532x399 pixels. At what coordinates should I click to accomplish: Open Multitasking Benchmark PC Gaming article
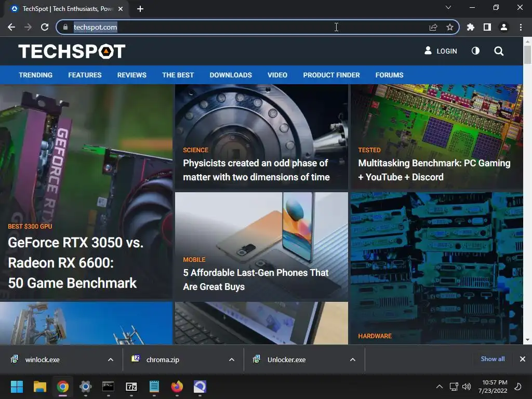434,170
